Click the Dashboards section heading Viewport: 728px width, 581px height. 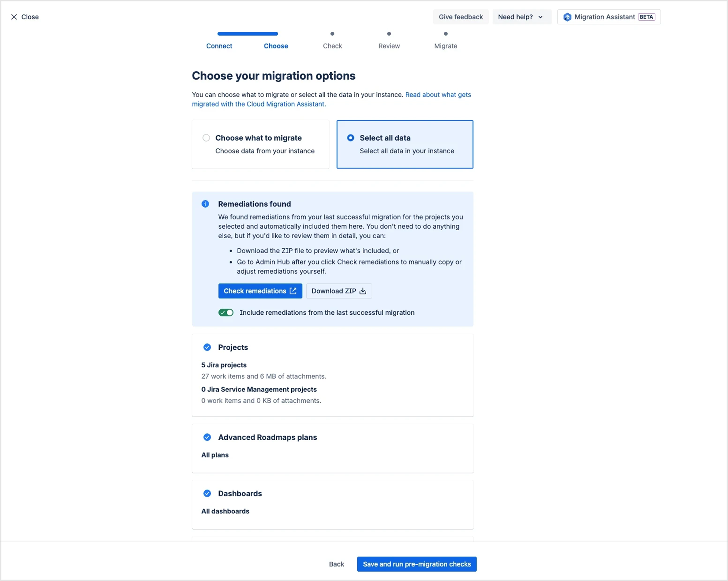click(240, 494)
